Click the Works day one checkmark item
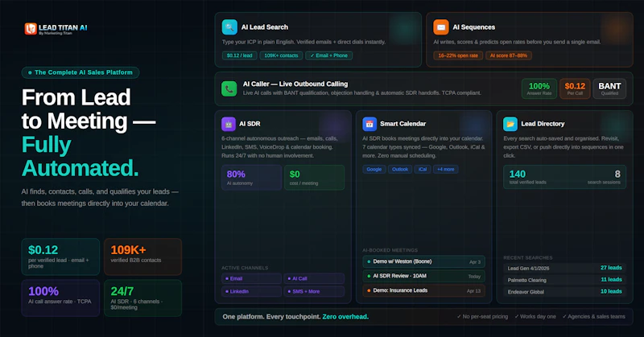 (x=535, y=316)
